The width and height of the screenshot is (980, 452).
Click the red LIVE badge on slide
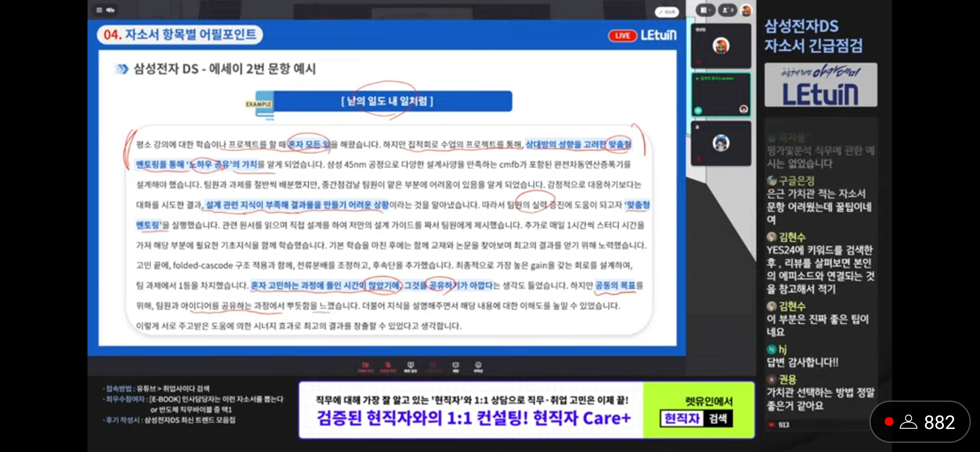coord(622,36)
